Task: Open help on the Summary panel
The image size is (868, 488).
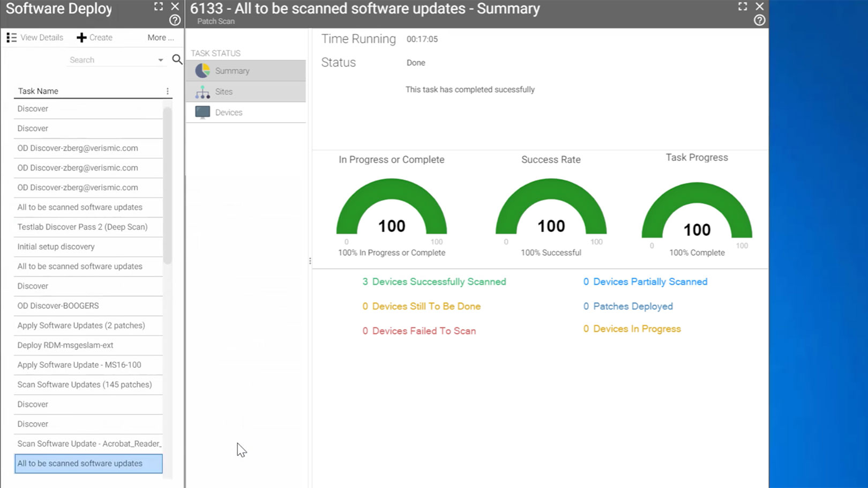Action: click(759, 20)
